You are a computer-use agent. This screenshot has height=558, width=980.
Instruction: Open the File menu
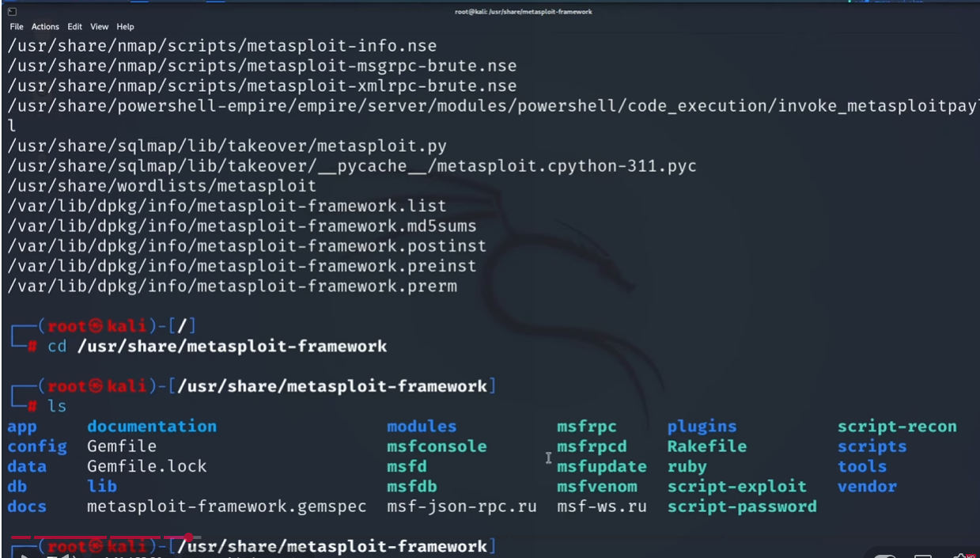click(x=16, y=27)
